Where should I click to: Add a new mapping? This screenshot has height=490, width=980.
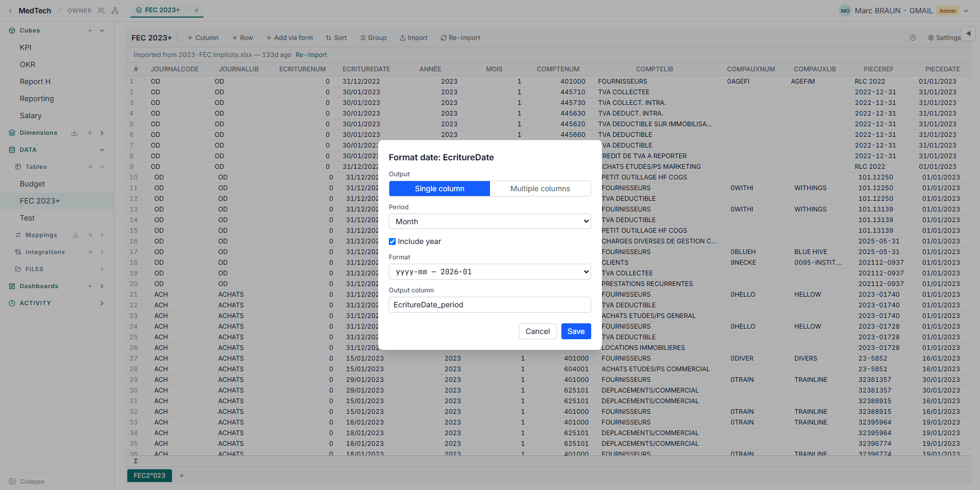coord(91,235)
